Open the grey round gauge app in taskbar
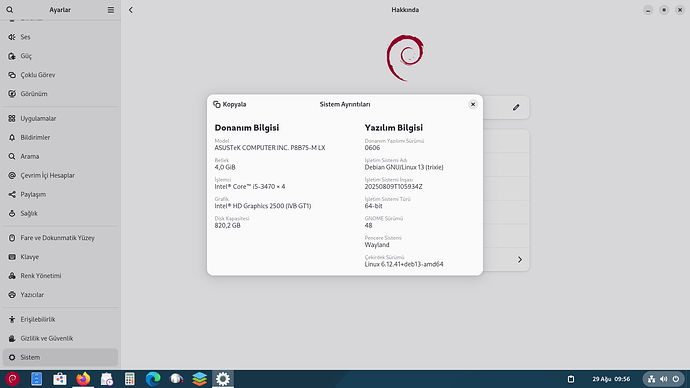 (176, 379)
